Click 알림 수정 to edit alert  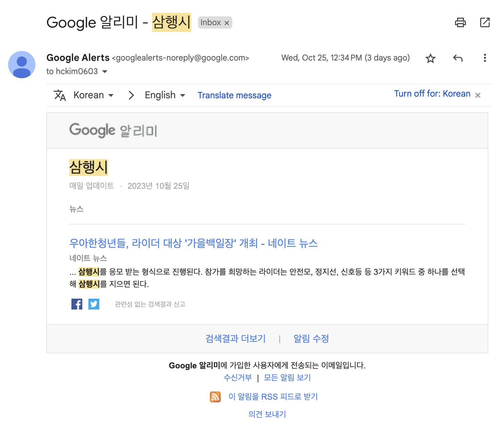click(311, 339)
